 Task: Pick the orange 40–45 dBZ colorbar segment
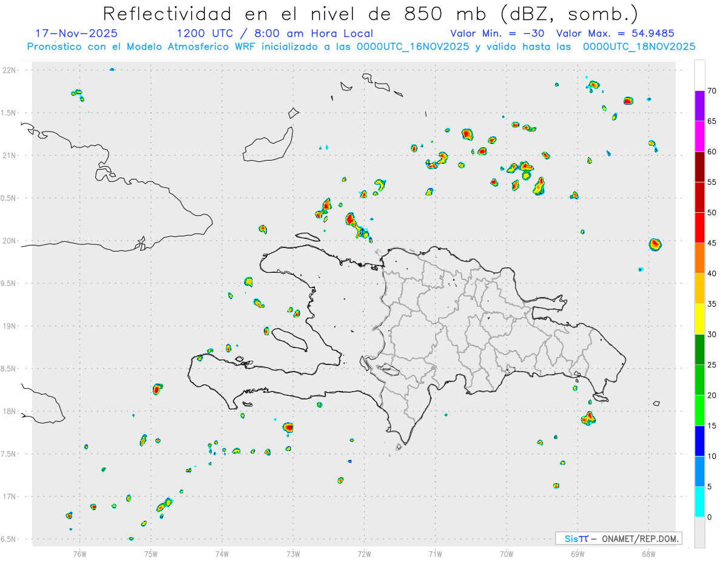pos(699,258)
